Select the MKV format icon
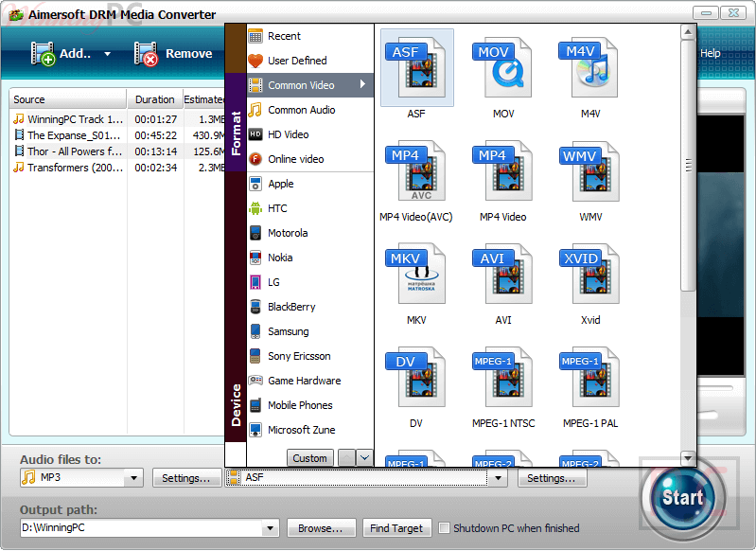The height and width of the screenshot is (551, 756). (416, 274)
